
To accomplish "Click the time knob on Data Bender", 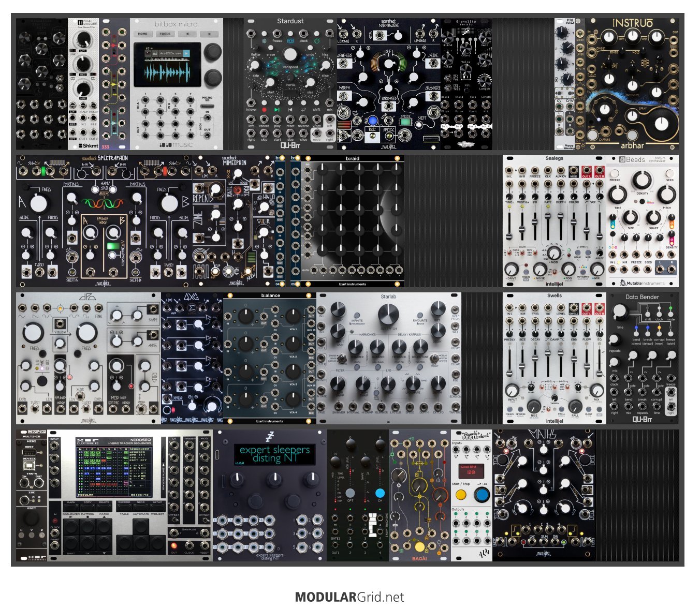I will [x=620, y=312].
